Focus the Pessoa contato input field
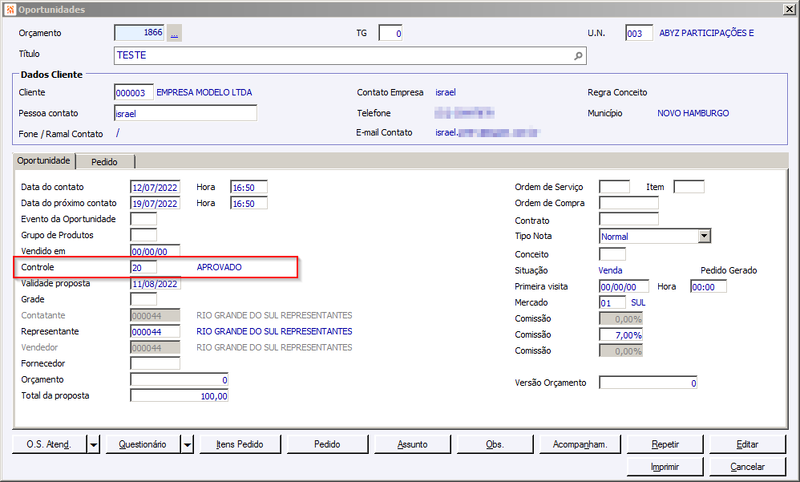The image size is (800, 482). coord(185,113)
